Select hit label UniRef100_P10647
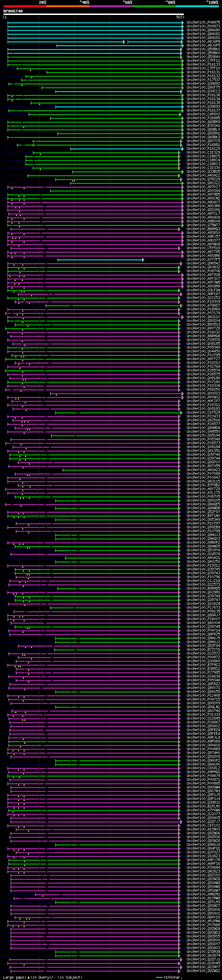 pos(203,477)
